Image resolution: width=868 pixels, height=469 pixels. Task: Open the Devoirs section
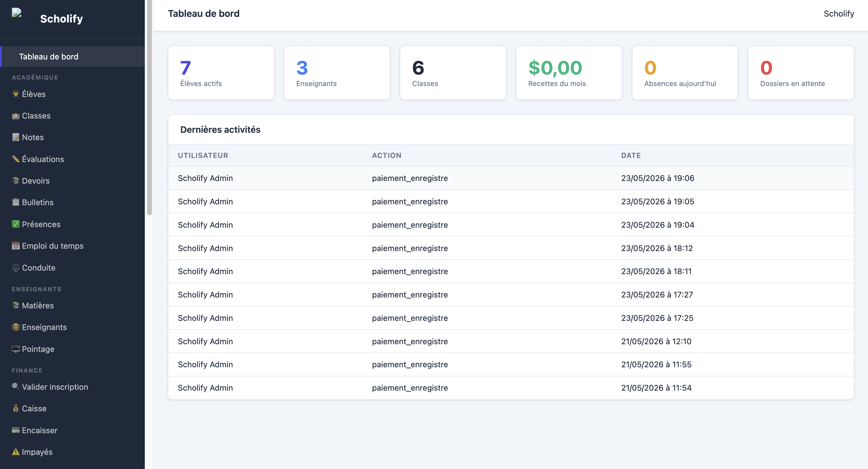click(x=72, y=181)
